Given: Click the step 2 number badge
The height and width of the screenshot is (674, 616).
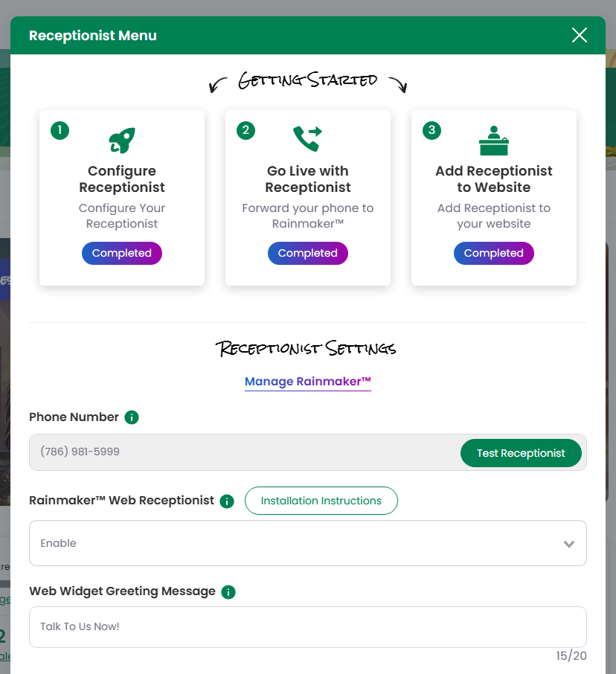Looking at the screenshot, I should (x=246, y=130).
